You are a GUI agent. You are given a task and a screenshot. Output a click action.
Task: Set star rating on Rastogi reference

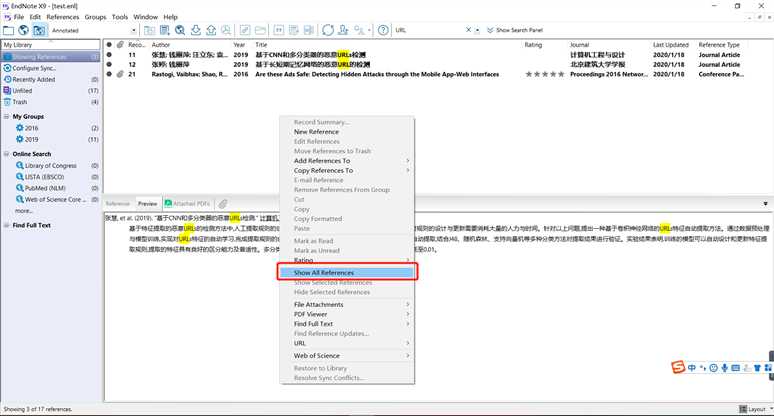[544, 74]
